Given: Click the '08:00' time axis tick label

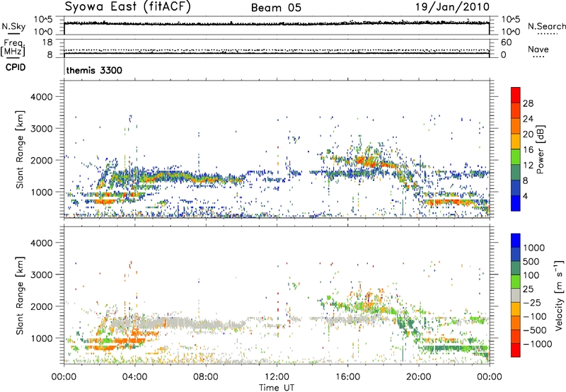Looking at the screenshot, I should pos(206,377).
